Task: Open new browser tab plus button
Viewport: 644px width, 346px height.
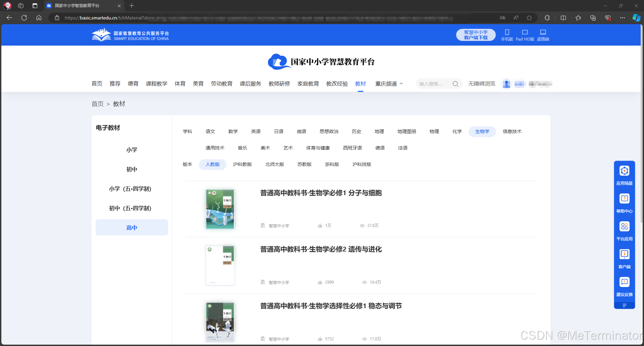Action: coord(132,6)
